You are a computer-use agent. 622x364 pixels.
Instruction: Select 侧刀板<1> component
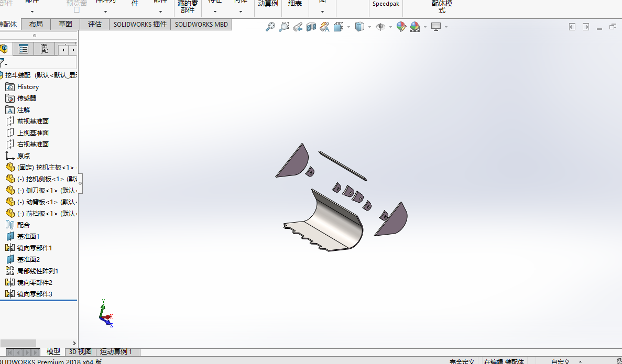pyautogui.click(x=41, y=190)
